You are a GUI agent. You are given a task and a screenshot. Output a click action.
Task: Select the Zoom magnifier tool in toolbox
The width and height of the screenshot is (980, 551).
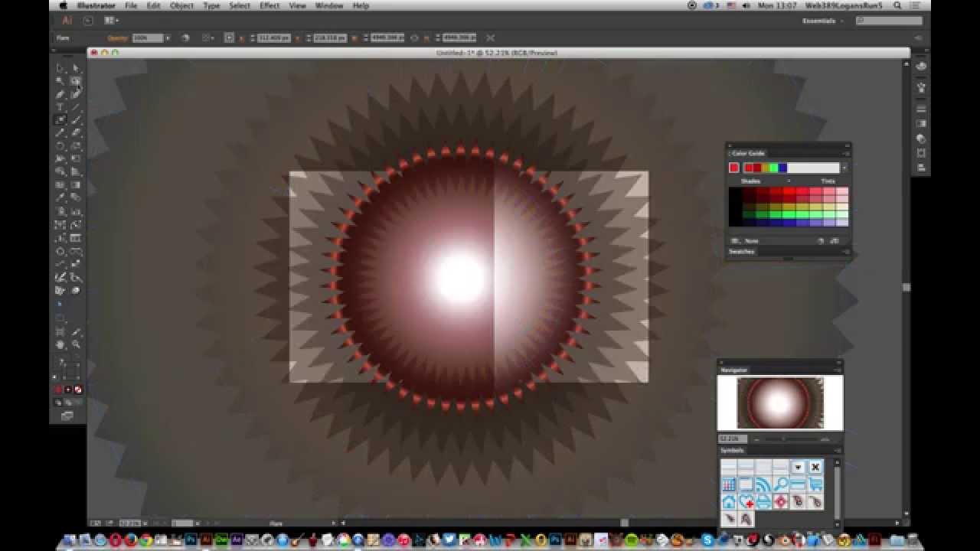coord(76,345)
